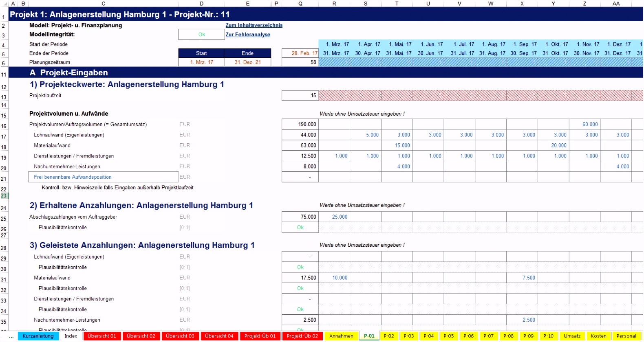Switch to the P-05 sheet tab
The image size is (644, 342).
449,336
